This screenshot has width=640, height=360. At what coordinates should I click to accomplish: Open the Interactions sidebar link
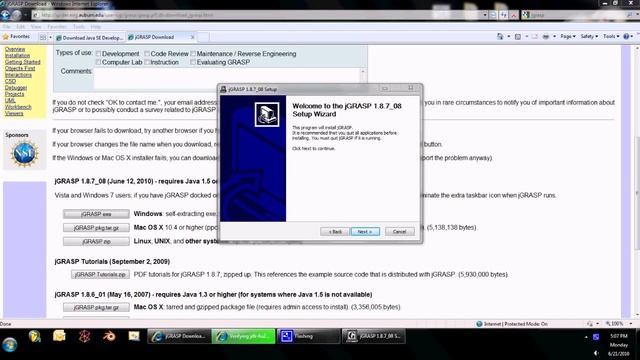tap(18, 75)
